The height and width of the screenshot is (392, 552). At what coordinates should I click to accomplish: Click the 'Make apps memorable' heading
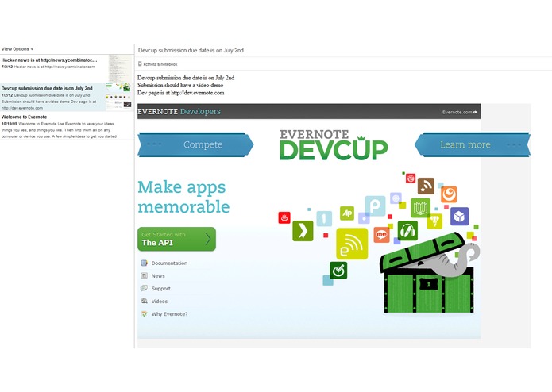183,197
